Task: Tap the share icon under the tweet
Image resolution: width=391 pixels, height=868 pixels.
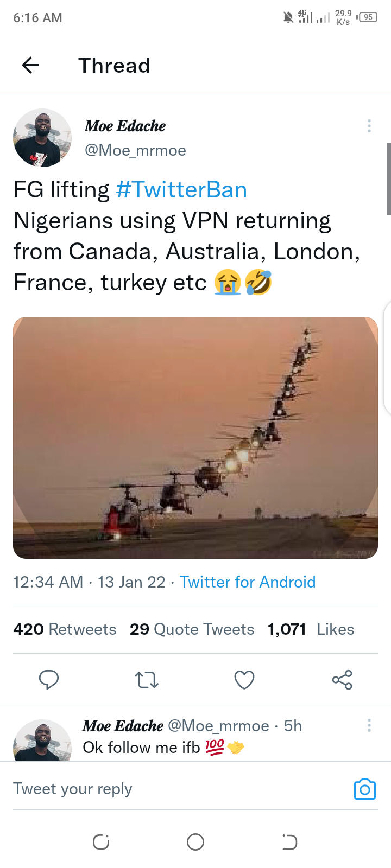Action: coord(342,679)
